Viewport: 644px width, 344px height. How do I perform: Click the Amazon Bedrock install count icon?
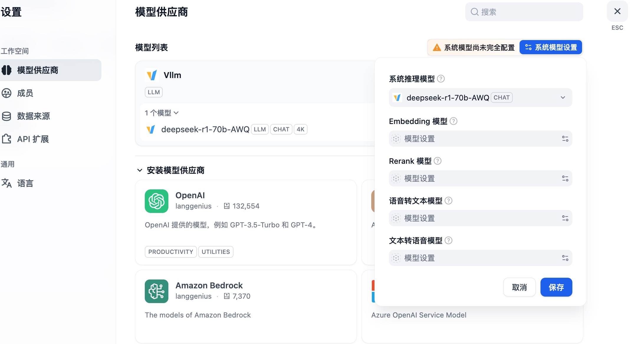(x=226, y=296)
